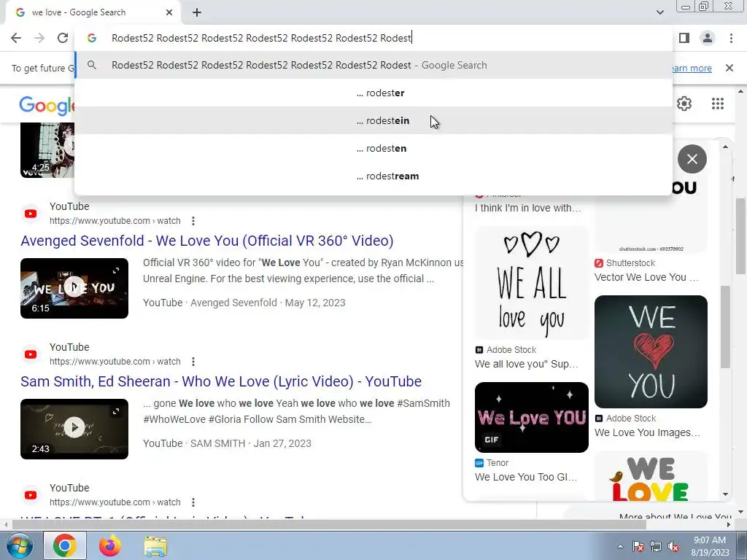Open a new browser tab
The image size is (747, 560).
coord(197,12)
